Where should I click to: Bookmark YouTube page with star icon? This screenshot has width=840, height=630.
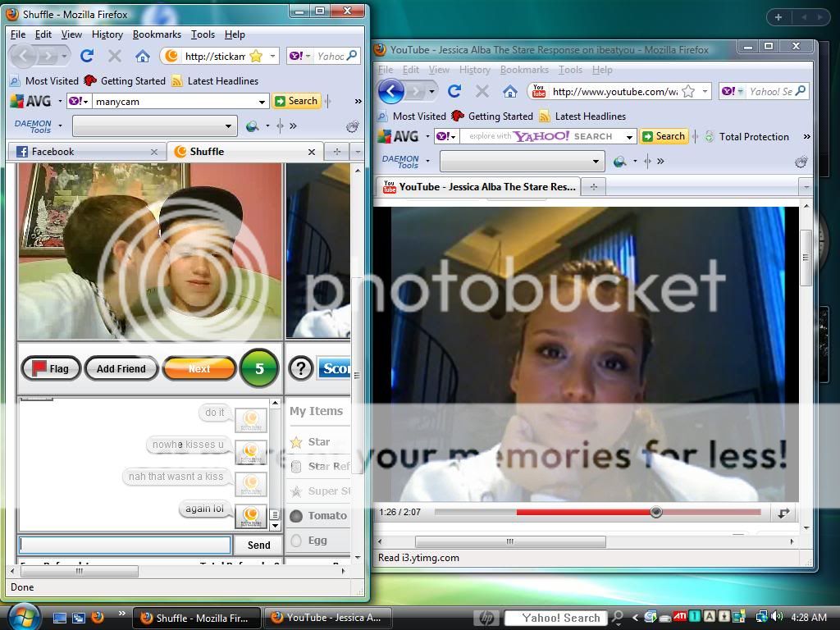click(688, 91)
